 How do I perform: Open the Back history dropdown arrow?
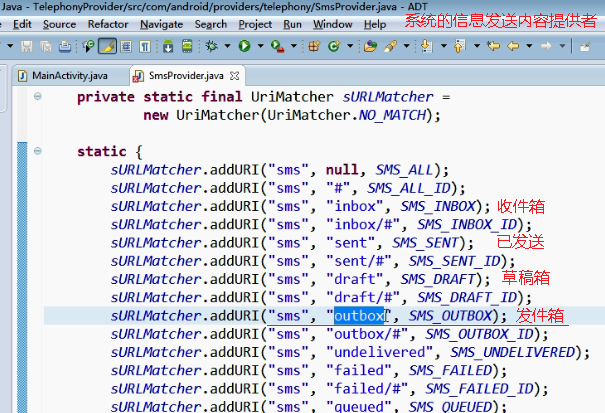pos(529,46)
